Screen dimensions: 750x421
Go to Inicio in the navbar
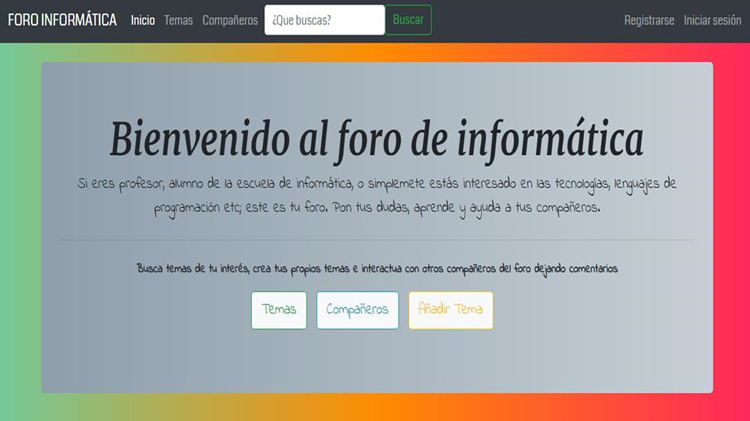pyautogui.click(x=142, y=20)
